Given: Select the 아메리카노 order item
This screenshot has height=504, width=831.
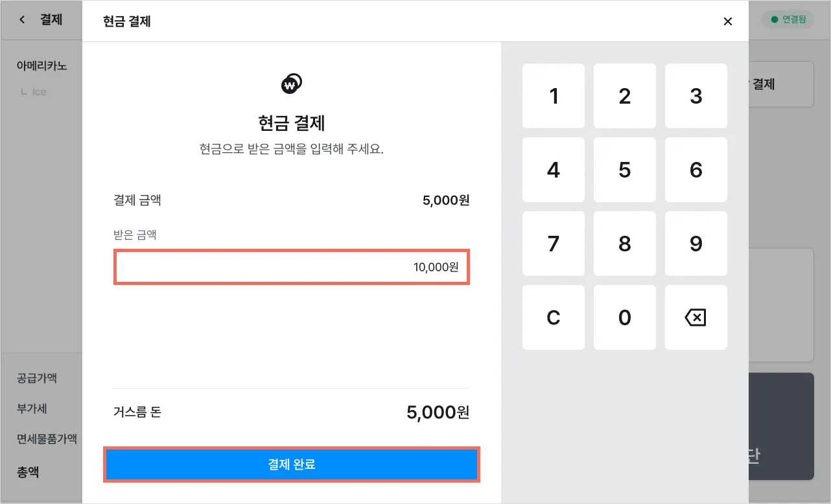Looking at the screenshot, I should tap(41, 65).
